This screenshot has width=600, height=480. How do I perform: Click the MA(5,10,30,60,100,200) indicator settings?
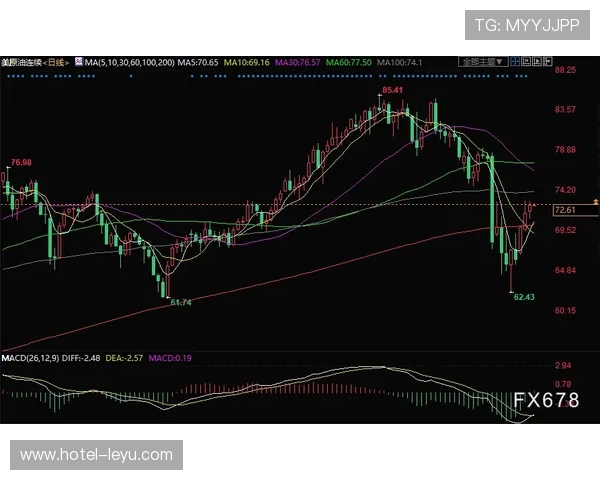130,62
